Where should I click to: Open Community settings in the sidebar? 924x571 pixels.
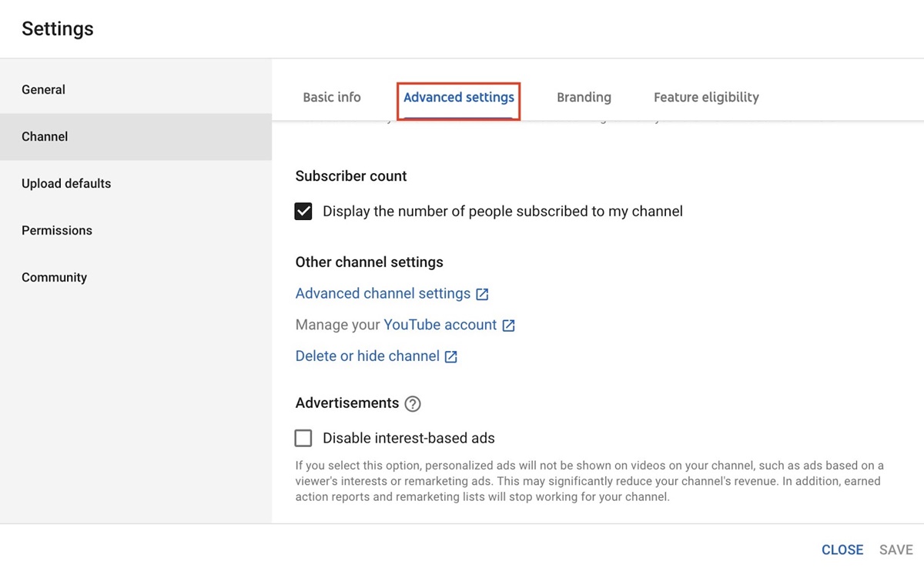[54, 278]
